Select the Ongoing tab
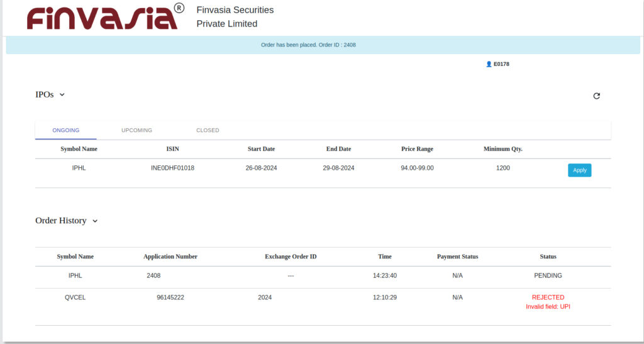 click(65, 130)
